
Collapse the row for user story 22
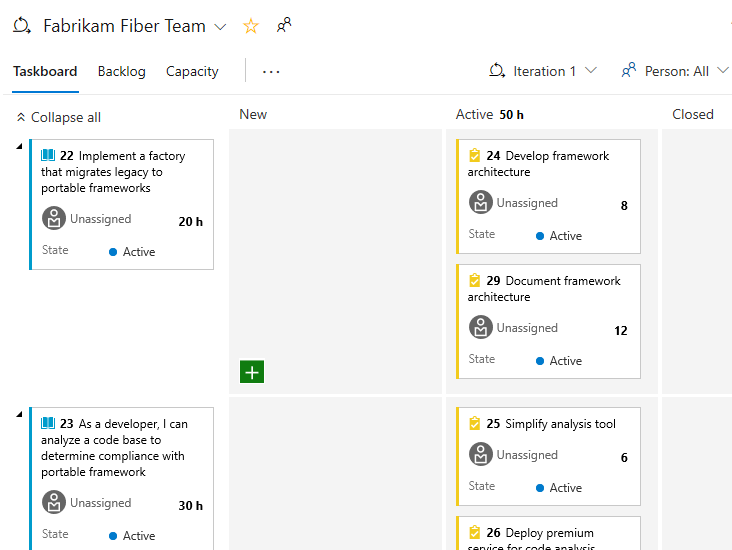pos(20,146)
